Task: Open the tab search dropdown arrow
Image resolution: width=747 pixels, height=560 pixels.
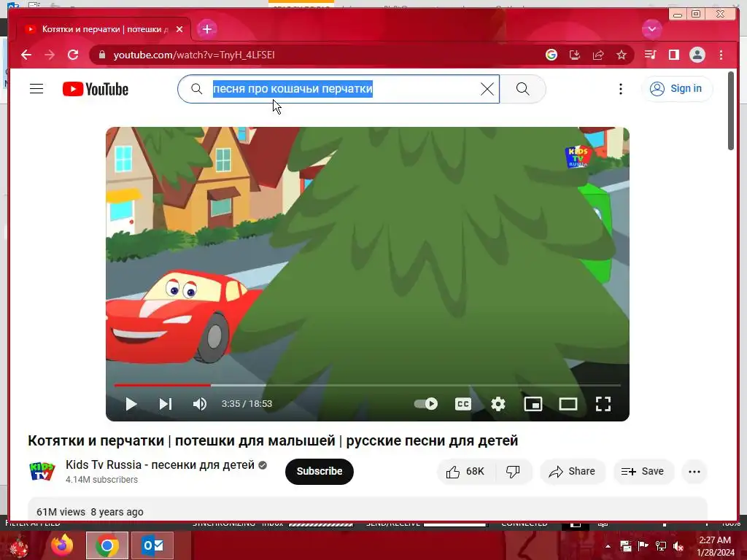Action: [651, 29]
